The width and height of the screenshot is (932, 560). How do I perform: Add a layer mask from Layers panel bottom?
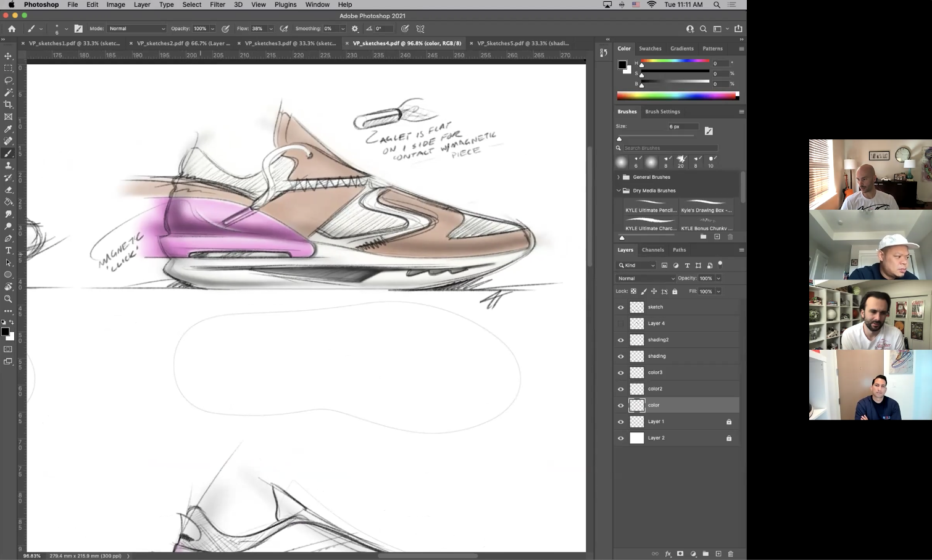click(x=680, y=554)
